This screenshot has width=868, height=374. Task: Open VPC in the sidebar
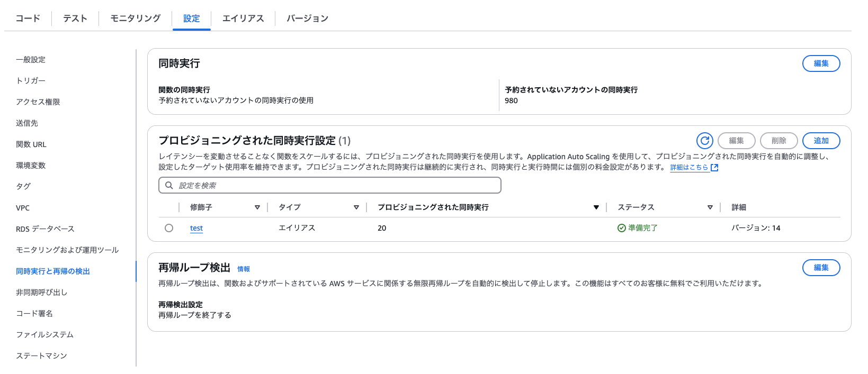pos(23,208)
